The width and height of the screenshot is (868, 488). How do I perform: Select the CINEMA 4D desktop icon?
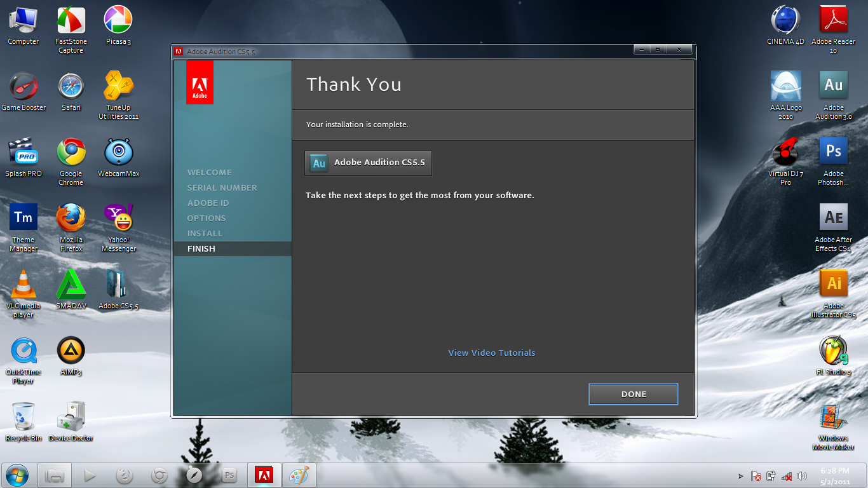[x=786, y=26]
